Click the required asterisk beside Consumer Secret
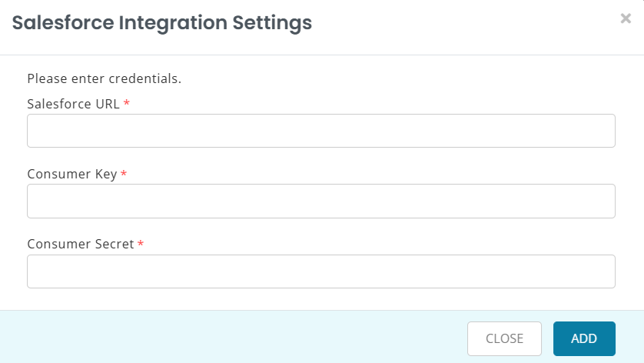Screen dimensions: 644x363 click(141, 245)
